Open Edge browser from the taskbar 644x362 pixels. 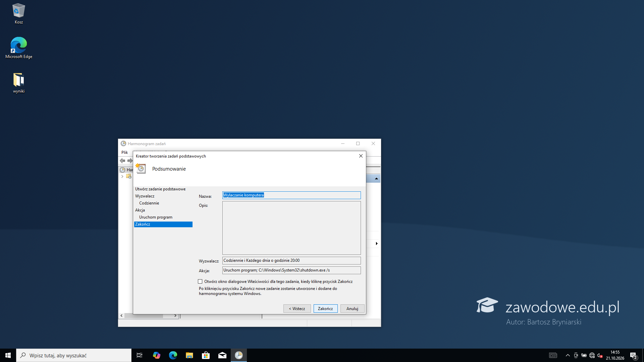pos(173,355)
